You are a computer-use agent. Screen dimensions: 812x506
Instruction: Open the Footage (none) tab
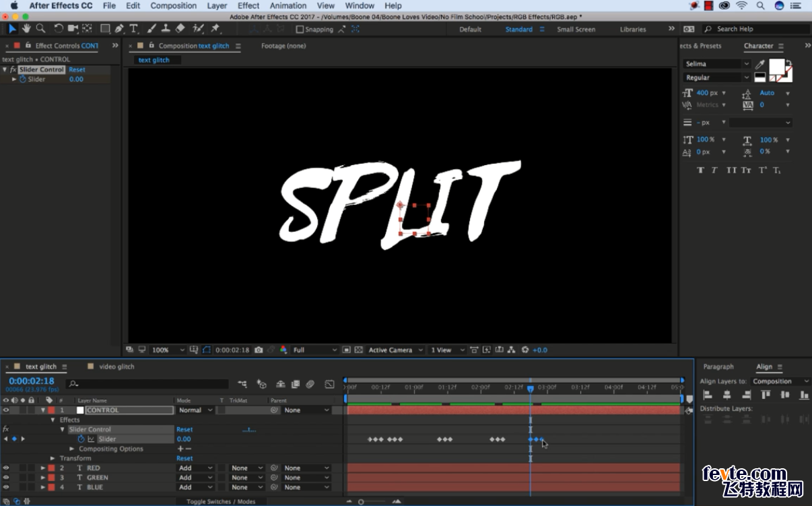[x=283, y=46]
